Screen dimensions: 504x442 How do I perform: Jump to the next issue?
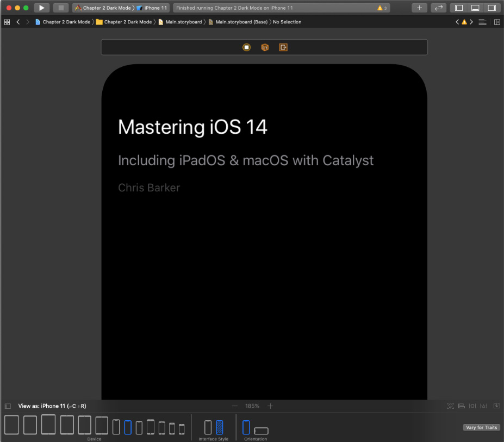[471, 22]
